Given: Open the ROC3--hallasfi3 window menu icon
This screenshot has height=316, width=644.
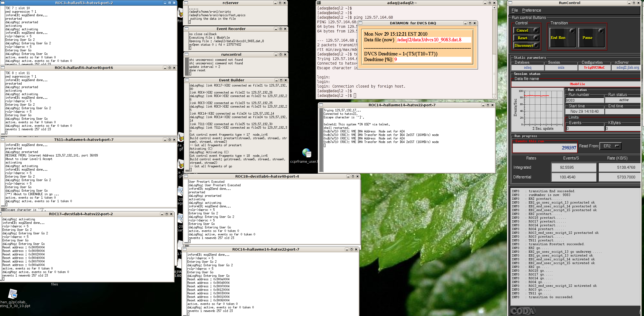Looking at the screenshot, I should [x=3, y=3].
